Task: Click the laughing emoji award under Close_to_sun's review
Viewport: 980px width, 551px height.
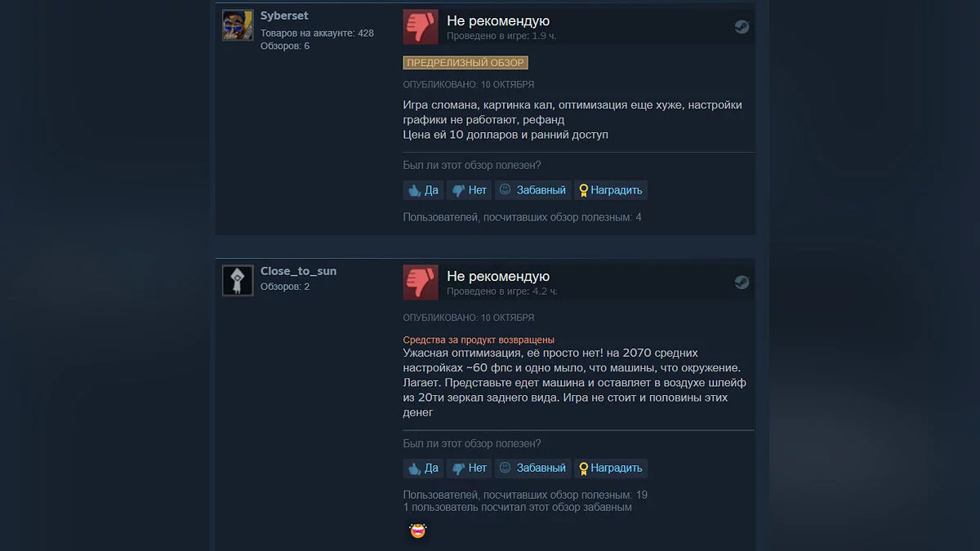Action: pos(418,531)
